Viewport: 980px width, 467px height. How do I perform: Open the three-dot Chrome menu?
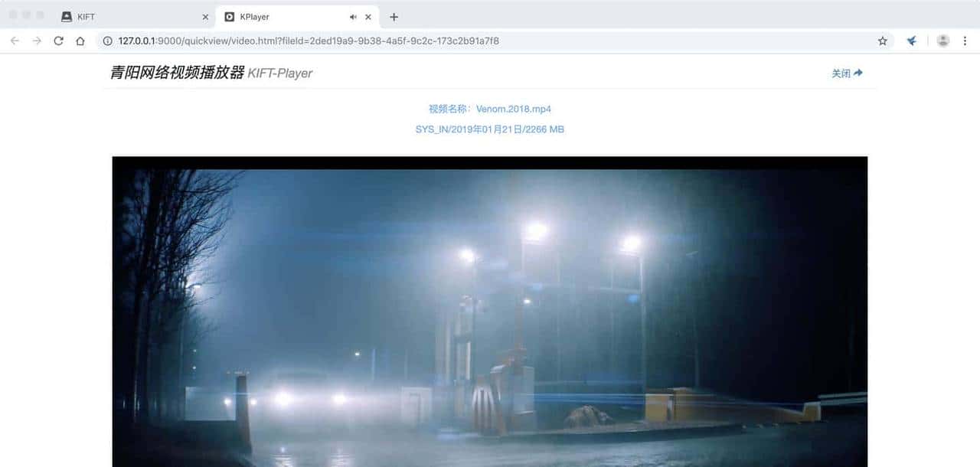(x=965, y=41)
